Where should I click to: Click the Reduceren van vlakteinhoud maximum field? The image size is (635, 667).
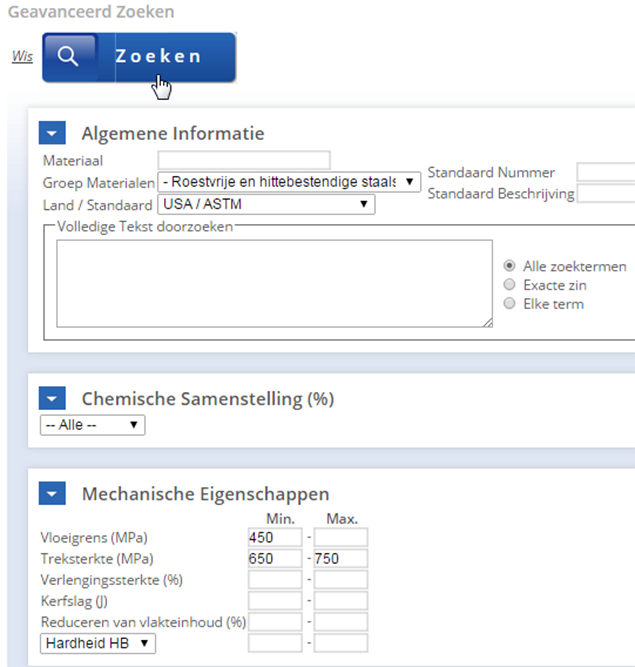pyautogui.click(x=341, y=622)
